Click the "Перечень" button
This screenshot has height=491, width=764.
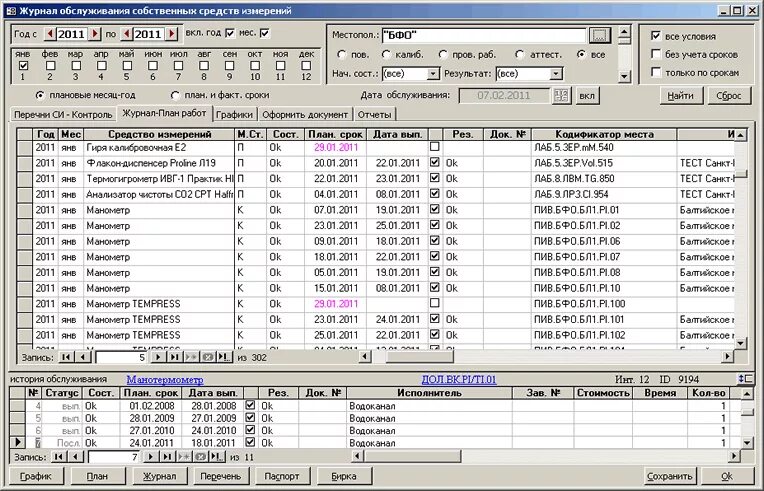tap(220, 476)
